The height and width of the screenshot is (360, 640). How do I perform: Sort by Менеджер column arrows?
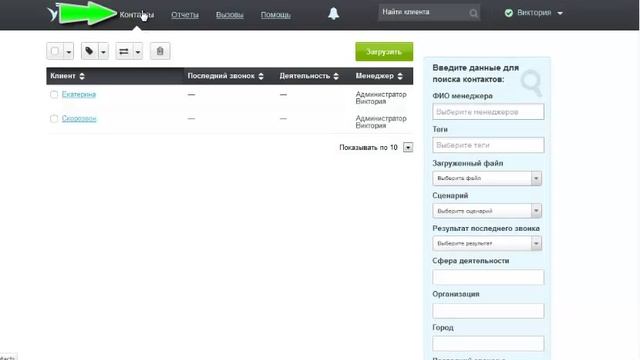click(400, 76)
